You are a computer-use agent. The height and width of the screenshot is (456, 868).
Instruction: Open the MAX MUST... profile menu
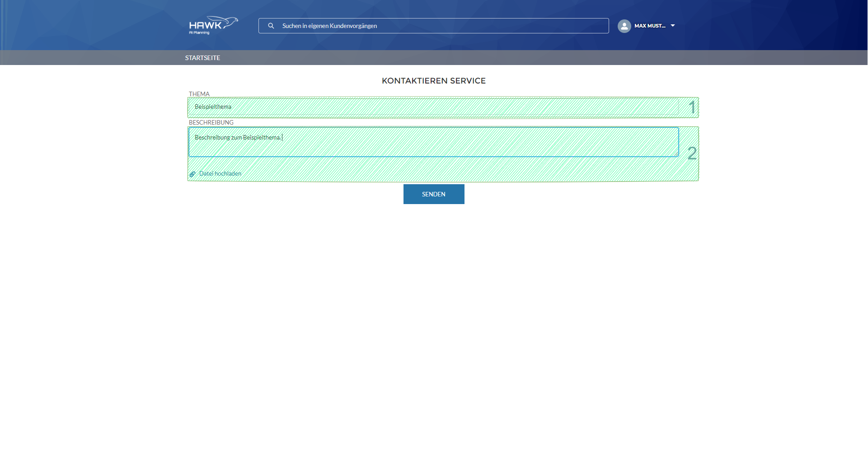click(x=650, y=26)
